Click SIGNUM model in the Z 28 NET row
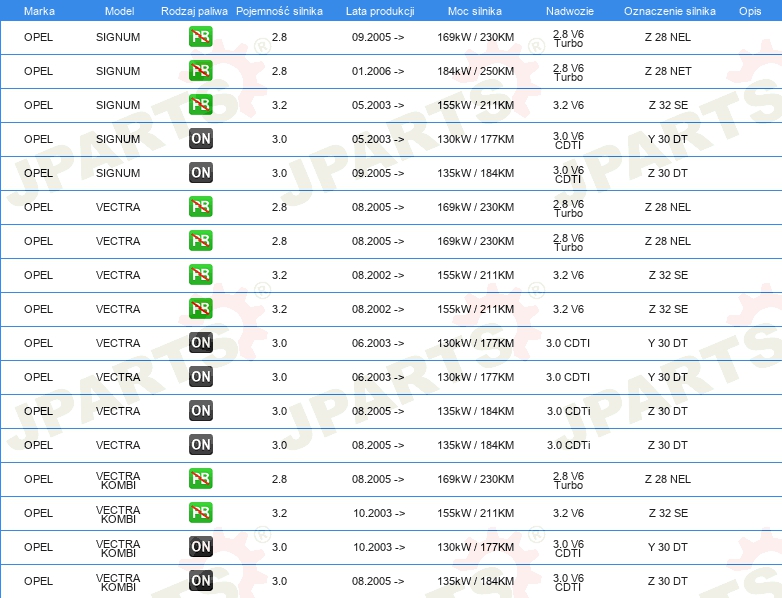Screen dimensions: 782x598 tap(118, 71)
